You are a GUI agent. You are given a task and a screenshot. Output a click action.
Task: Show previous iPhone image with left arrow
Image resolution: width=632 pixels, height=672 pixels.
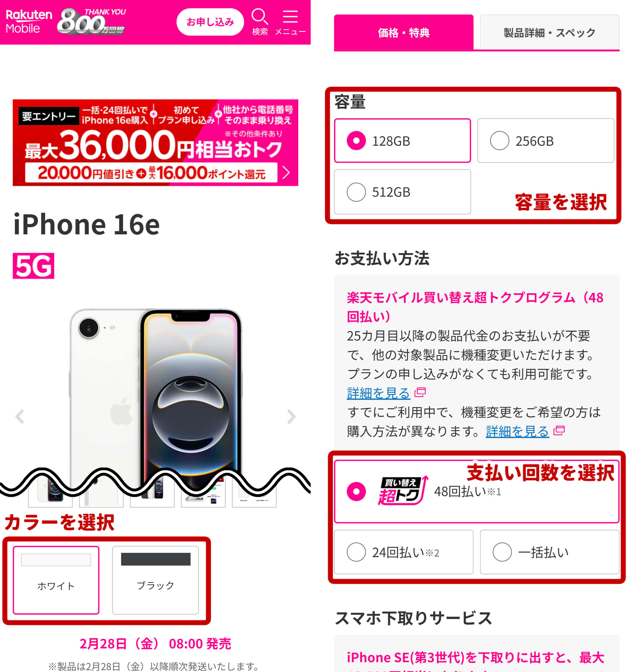[20, 416]
